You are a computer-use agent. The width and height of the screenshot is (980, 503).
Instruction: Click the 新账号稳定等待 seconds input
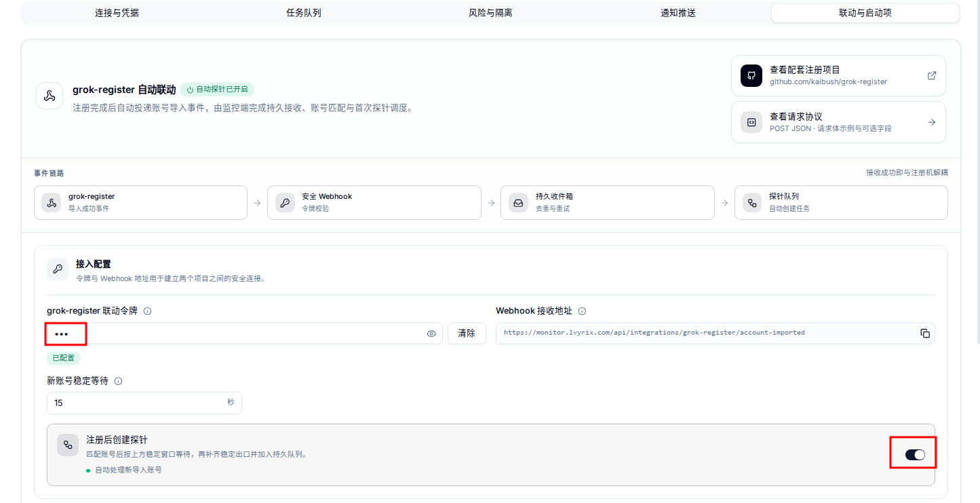(144, 403)
